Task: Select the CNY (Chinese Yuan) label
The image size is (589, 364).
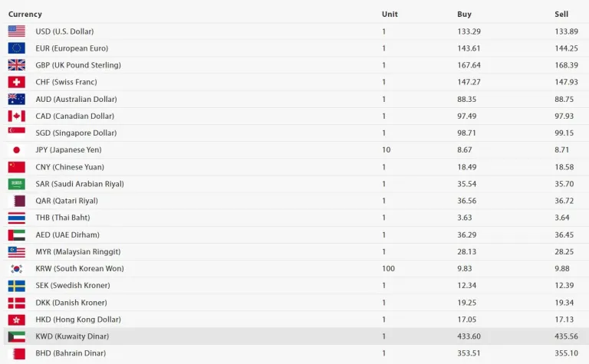Action: tap(70, 167)
